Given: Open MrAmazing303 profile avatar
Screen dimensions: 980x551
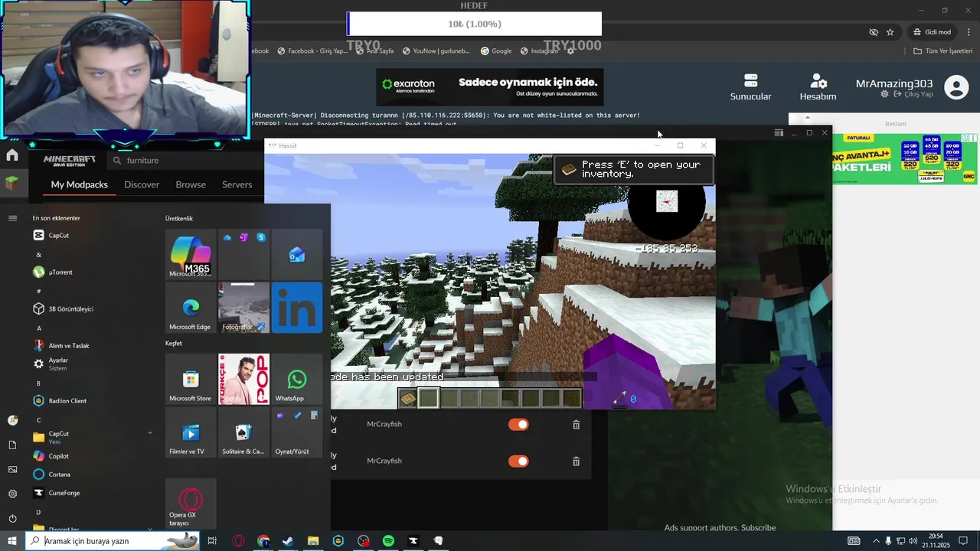Looking at the screenshot, I should click(956, 87).
